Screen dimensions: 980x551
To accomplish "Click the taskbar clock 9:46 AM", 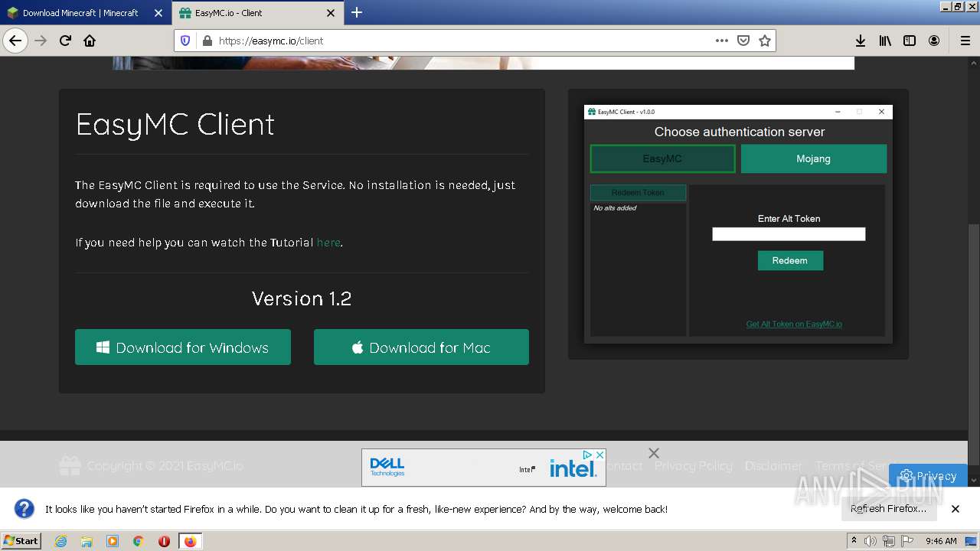I will pos(941,541).
